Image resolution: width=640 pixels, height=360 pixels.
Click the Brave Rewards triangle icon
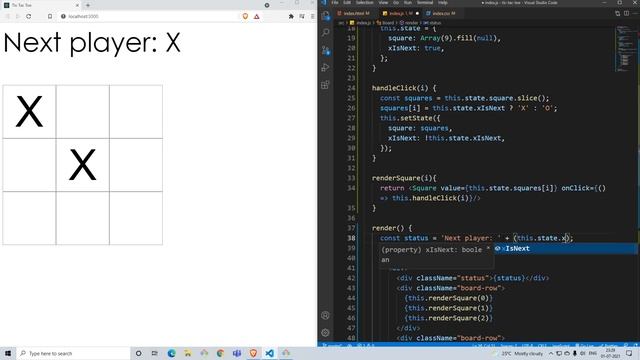[x=256, y=16]
